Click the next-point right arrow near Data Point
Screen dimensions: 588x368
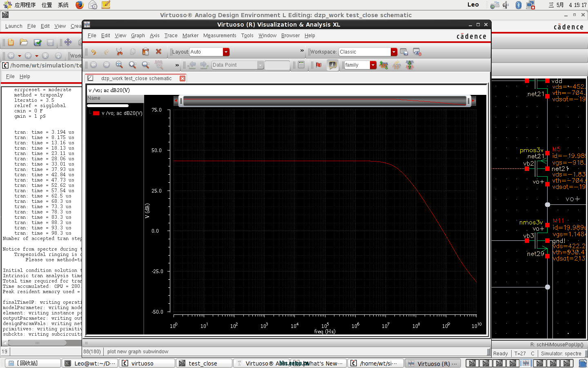click(x=204, y=65)
